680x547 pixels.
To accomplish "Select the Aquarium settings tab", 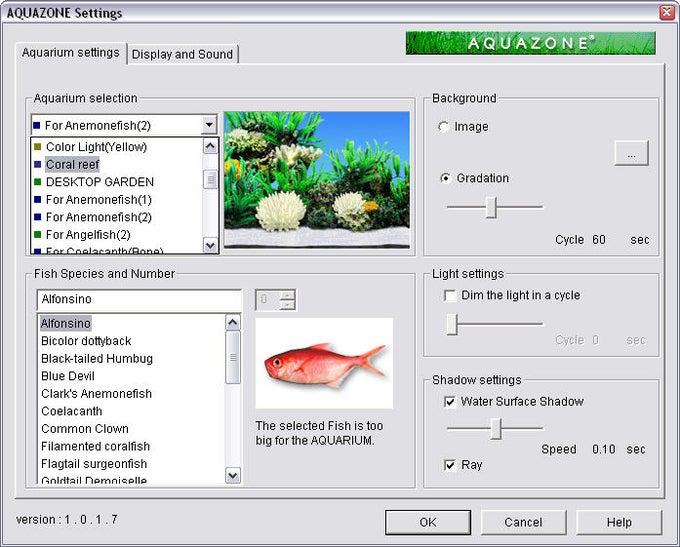I will coord(71,52).
